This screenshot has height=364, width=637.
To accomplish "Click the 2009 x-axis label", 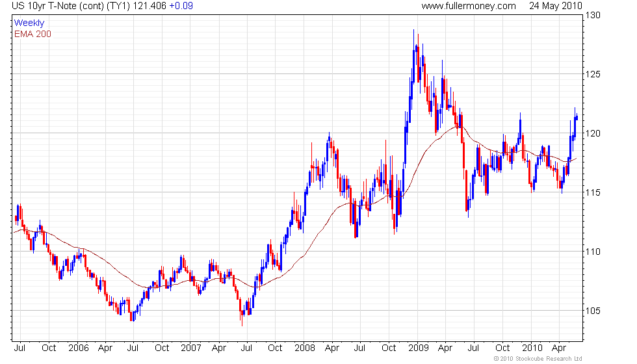I will (419, 348).
